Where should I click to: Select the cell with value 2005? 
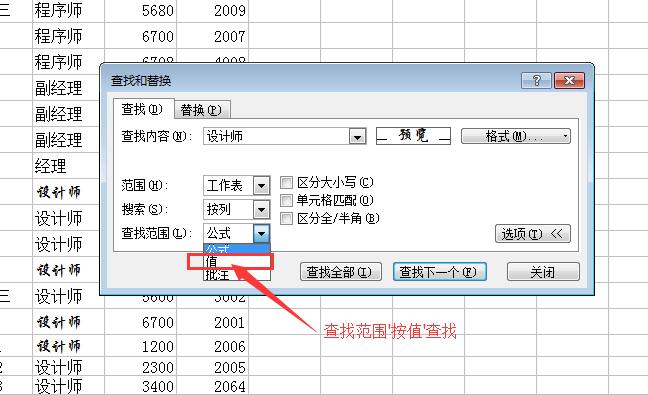click(x=212, y=367)
